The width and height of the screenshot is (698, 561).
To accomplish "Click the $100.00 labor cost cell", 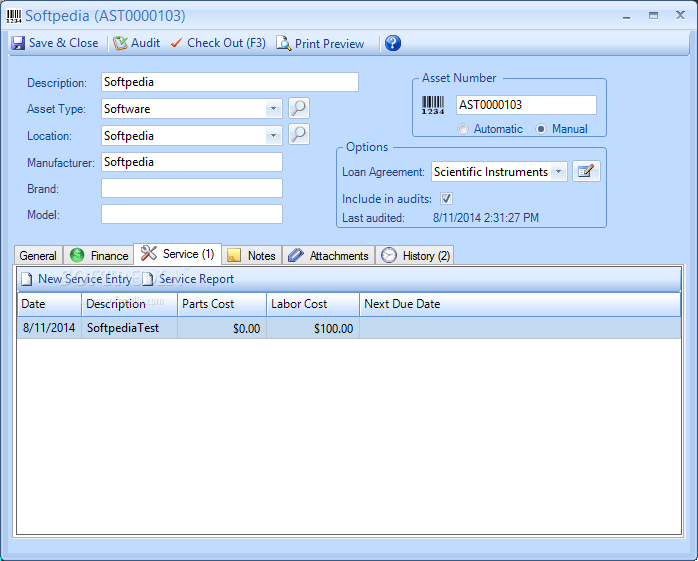I will 313,328.
